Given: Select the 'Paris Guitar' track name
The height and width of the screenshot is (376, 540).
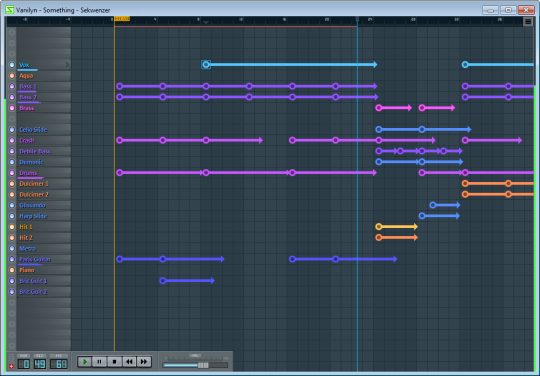Looking at the screenshot, I should [35, 259].
